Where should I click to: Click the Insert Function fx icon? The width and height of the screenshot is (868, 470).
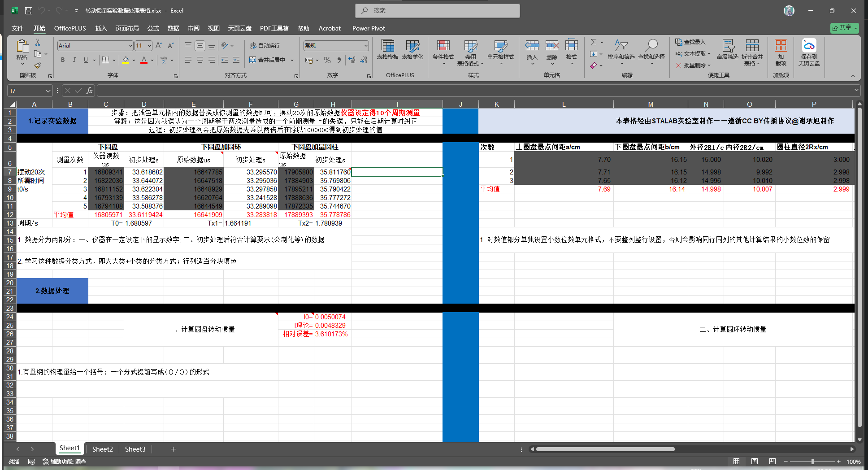[x=89, y=91]
